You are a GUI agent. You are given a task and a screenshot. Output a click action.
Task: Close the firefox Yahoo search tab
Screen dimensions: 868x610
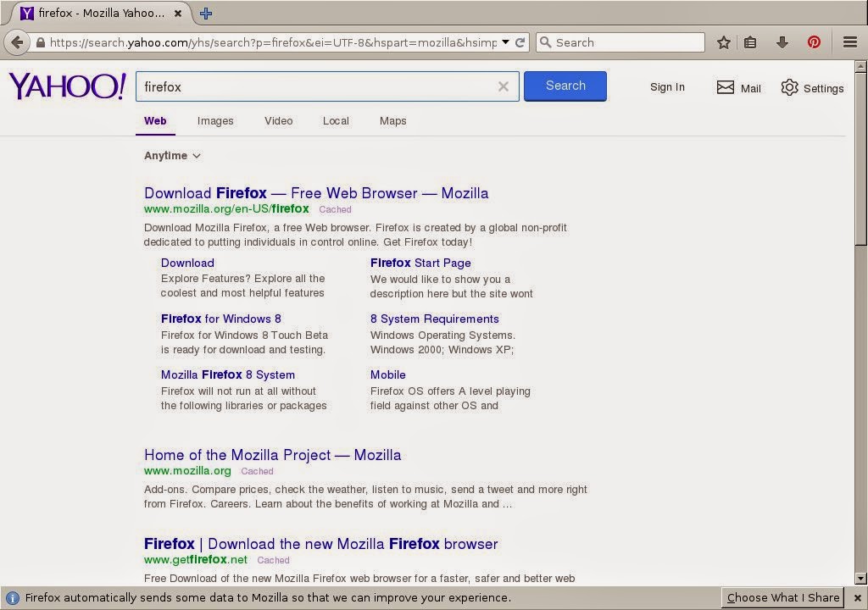[178, 14]
